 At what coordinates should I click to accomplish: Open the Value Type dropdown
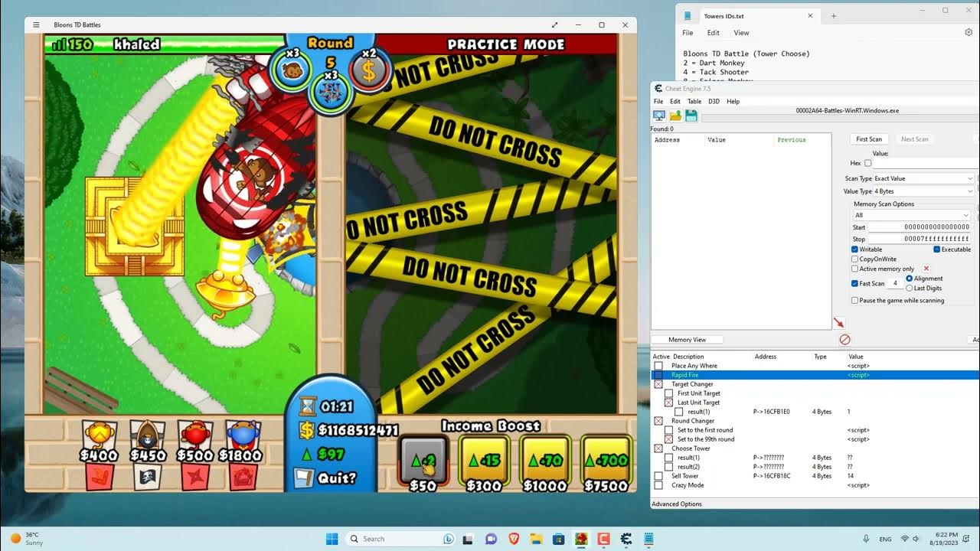[923, 191]
